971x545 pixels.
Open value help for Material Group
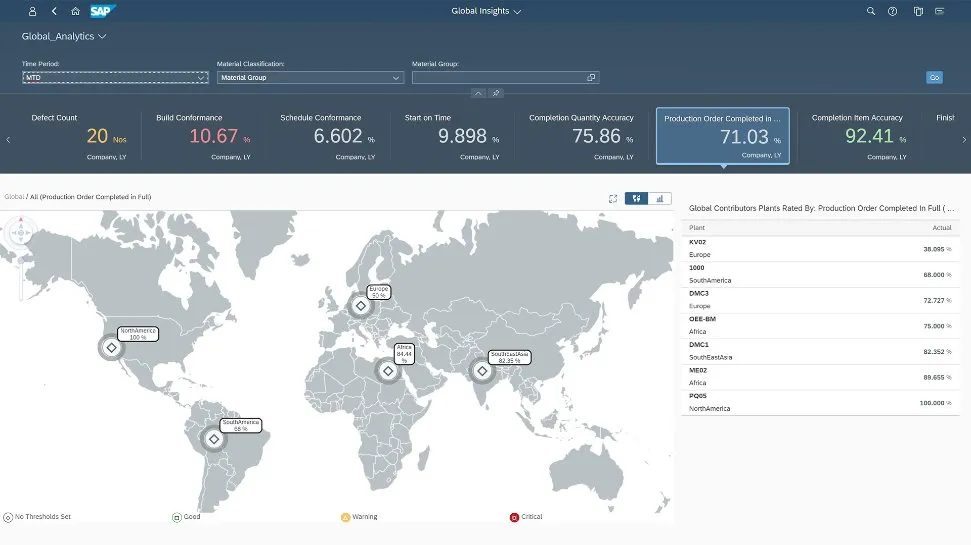point(591,77)
